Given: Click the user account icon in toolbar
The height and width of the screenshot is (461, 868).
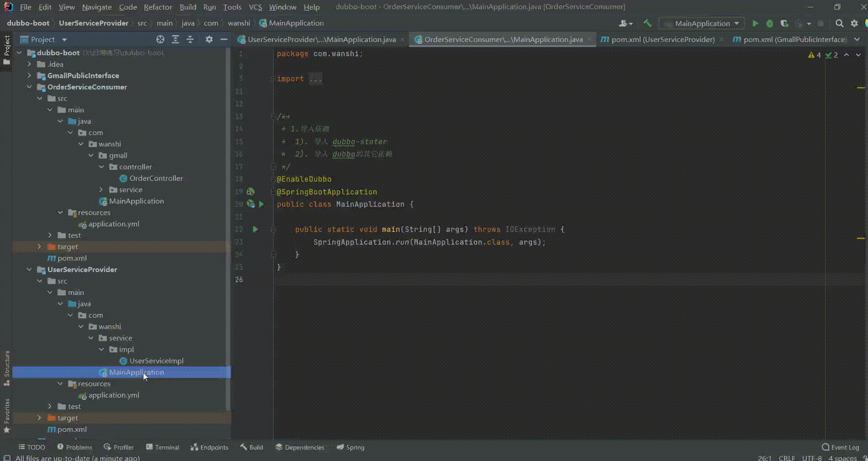Looking at the screenshot, I should (625, 23).
